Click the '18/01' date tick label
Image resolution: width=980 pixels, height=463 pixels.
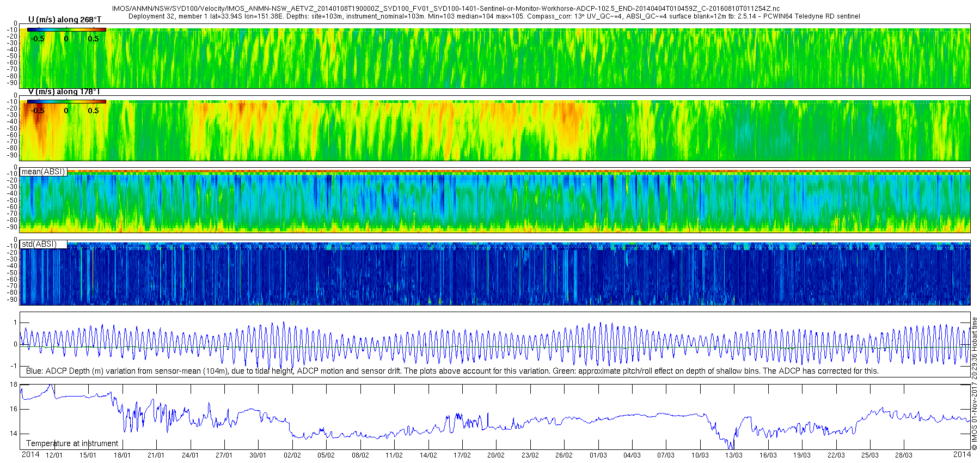pyautogui.click(x=122, y=455)
